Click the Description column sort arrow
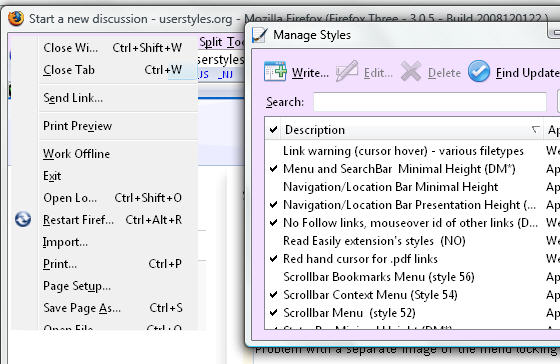 coord(535,129)
